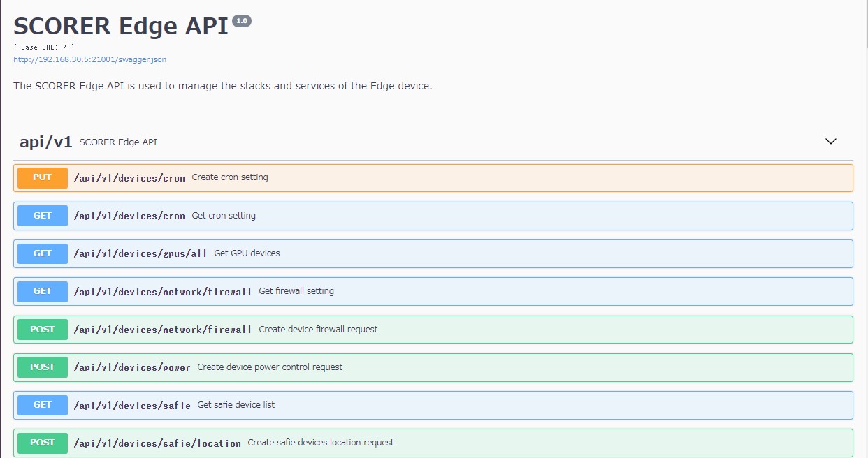Viewport: 868px width, 458px height.
Task: Click the 1.0 version badge
Action: point(241,21)
